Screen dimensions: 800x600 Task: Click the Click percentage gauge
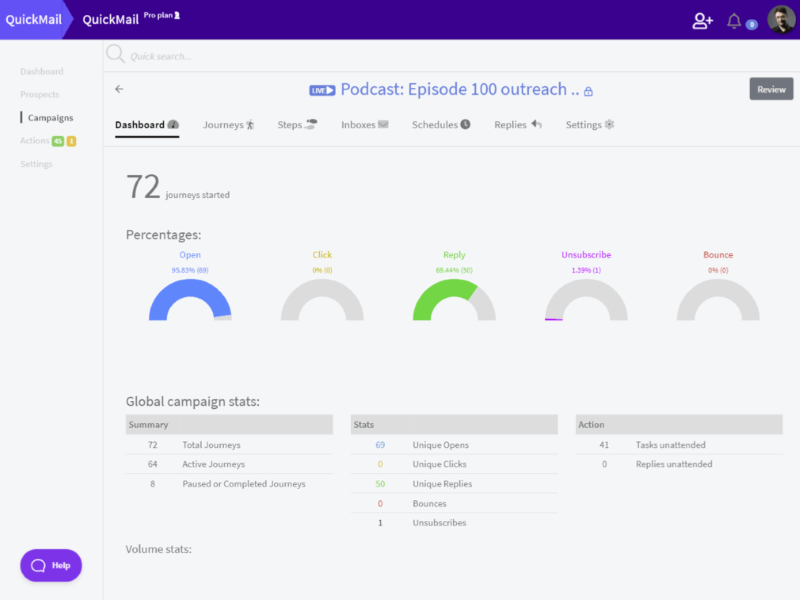pos(322,300)
